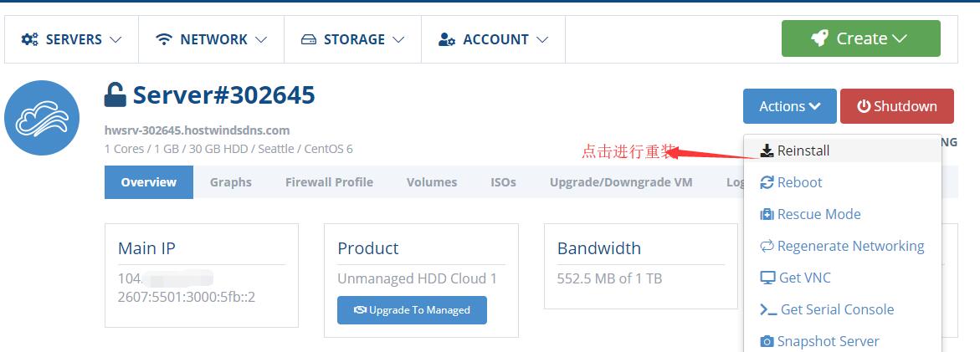The width and height of the screenshot is (980, 352).
Task: Open the green Create dropdown
Action: [860, 38]
